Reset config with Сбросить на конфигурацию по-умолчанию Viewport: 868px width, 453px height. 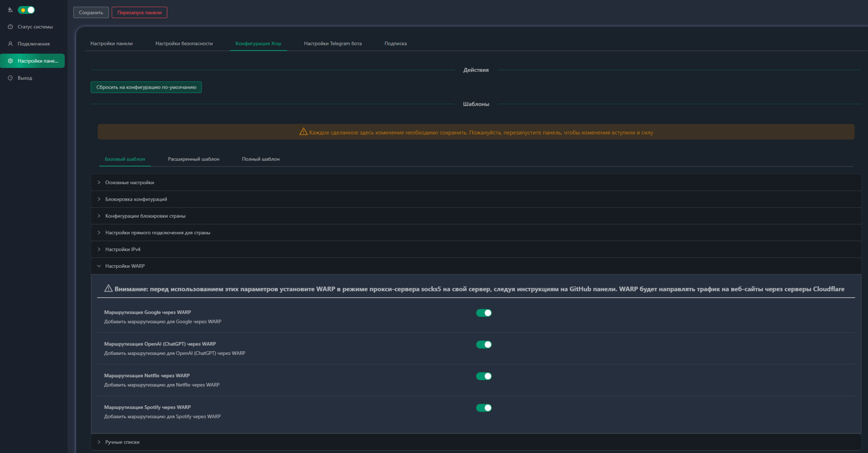pos(146,87)
